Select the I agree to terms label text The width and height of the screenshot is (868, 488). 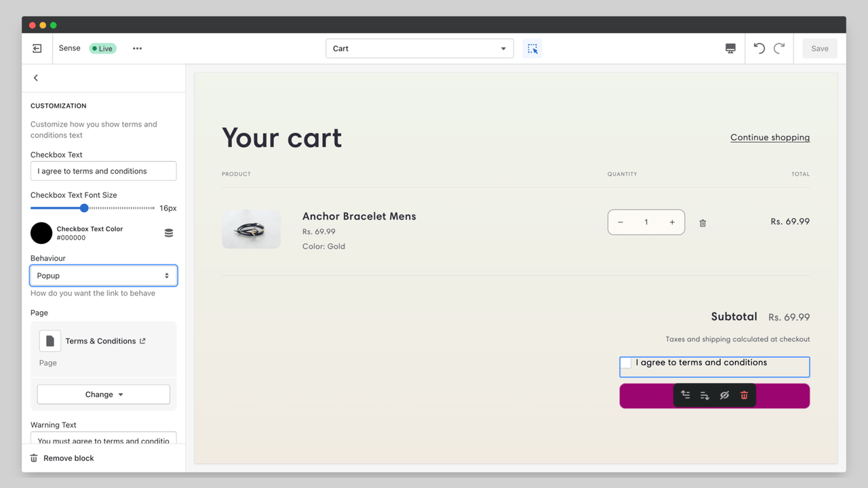click(701, 363)
